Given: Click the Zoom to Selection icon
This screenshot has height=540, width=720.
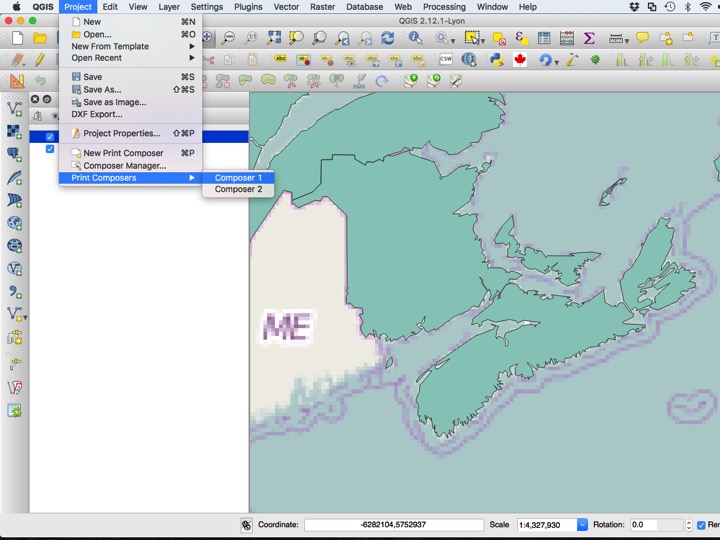Looking at the screenshot, I should (296, 38).
